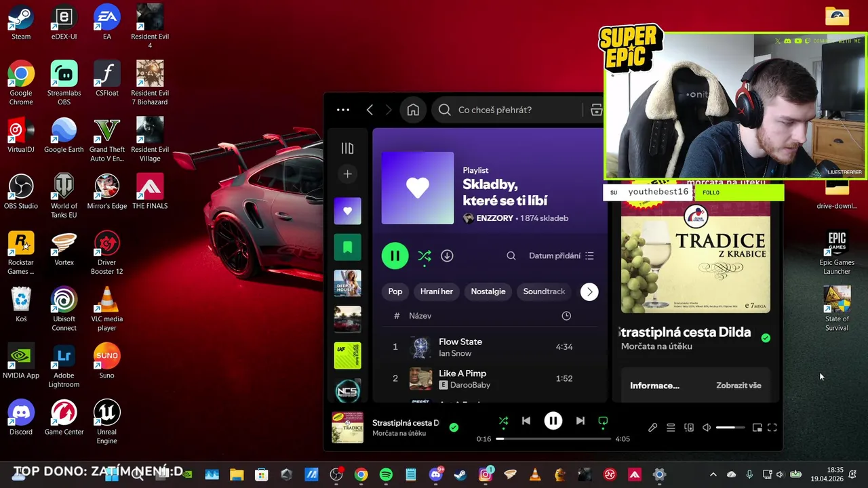Open the mini player
Screen dimensions: 868x488
point(757,428)
